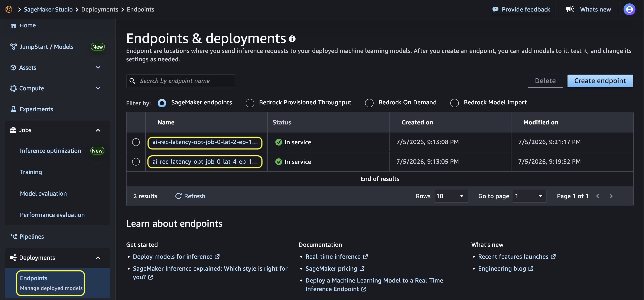Click the Provide feedback chat bubble icon
This screenshot has height=300, width=644.
tap(495, 10)
